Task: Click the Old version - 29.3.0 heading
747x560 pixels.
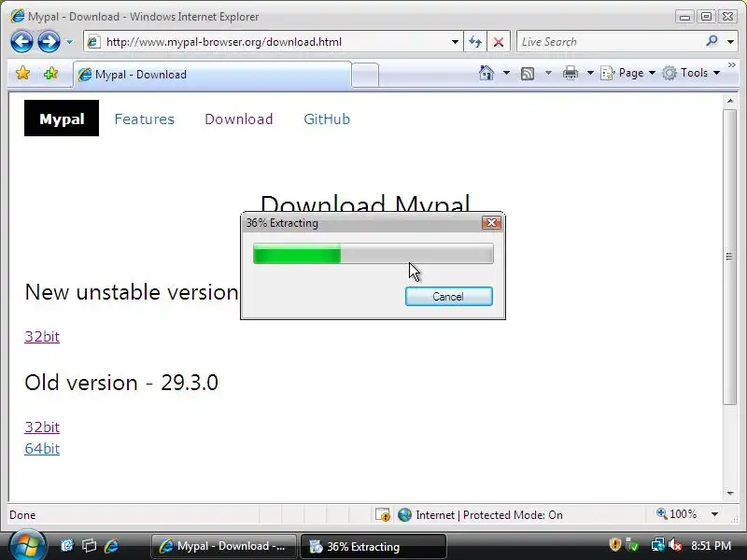Action: click(121, 383)
